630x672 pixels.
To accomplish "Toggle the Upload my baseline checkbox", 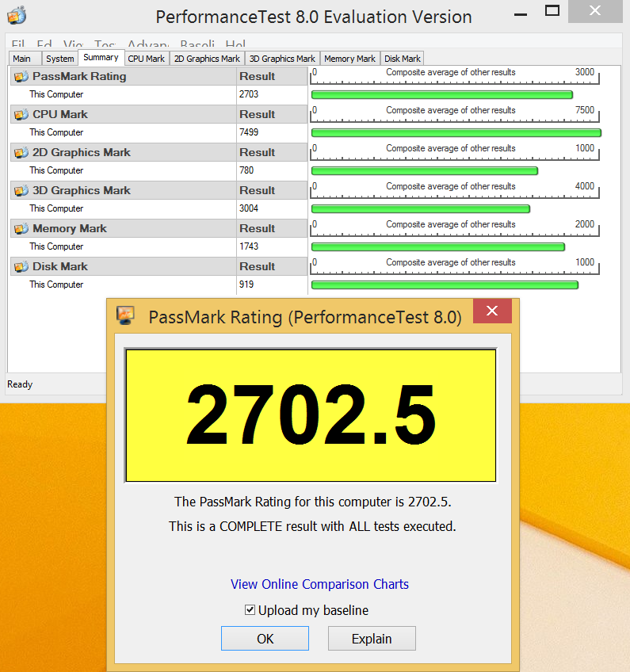I will click(250, 610).
